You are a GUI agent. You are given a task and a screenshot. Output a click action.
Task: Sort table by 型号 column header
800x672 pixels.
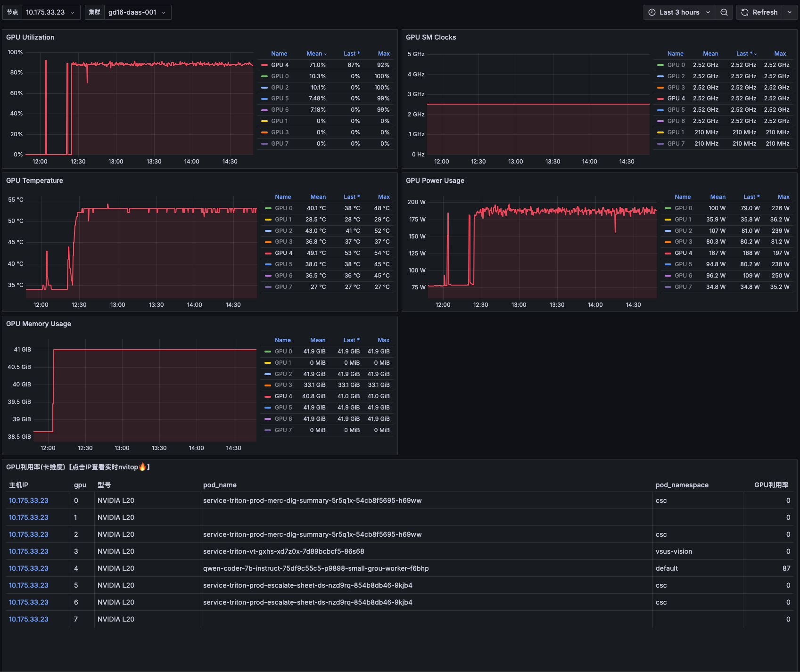104,485
